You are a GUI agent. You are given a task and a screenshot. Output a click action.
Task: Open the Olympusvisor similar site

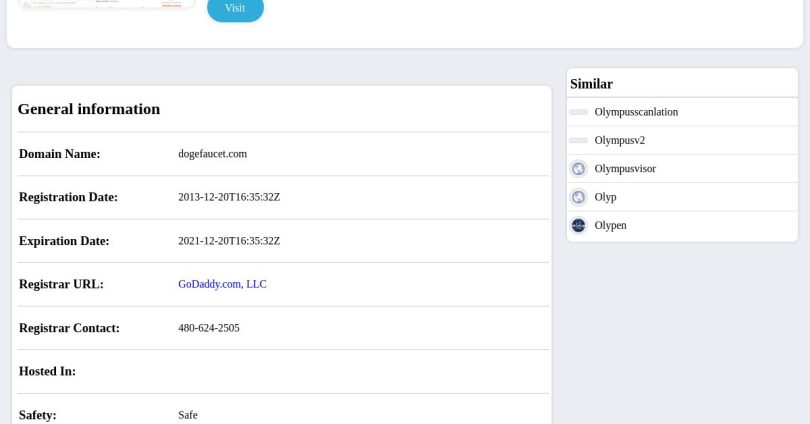(625, 169)
